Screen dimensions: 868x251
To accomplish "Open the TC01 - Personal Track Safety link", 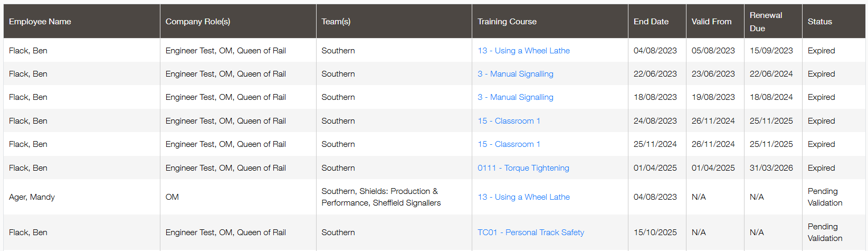I will (530, 233).
